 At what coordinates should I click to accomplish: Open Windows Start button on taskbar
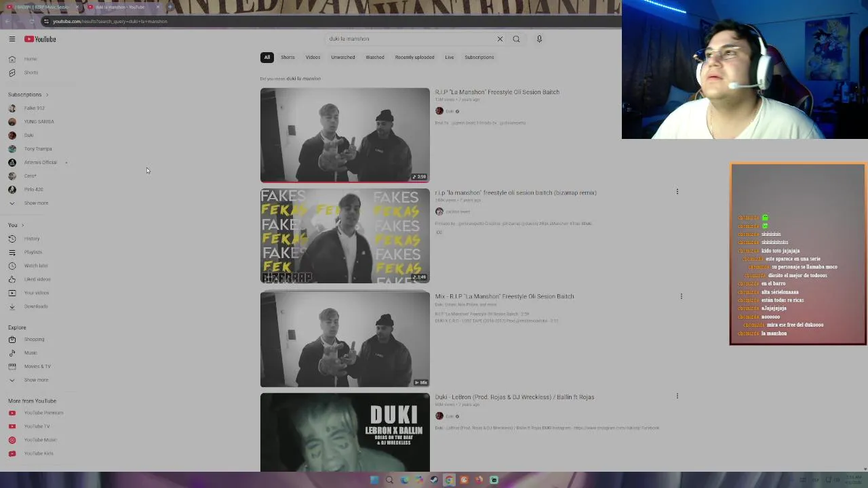coord(374,480)
